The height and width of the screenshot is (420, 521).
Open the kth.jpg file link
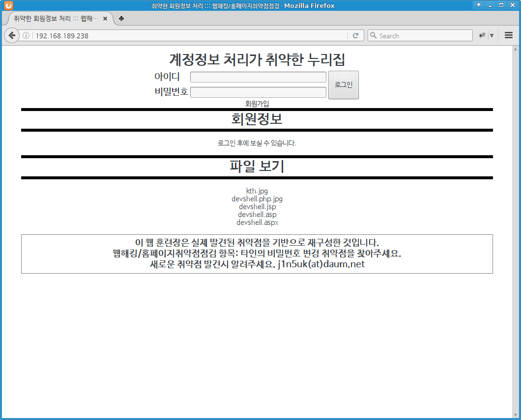pyautogui.click(x=257, y=191)
